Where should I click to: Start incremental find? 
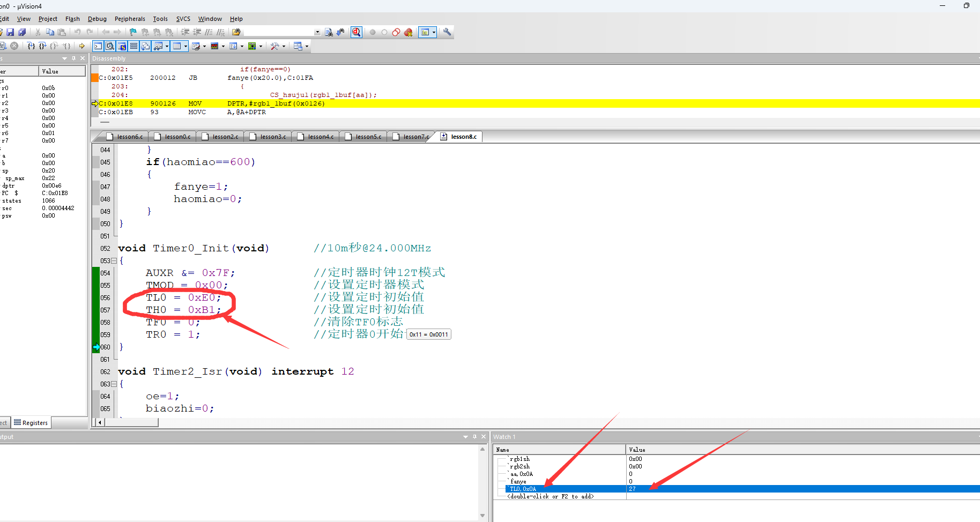tap(340, 32)
